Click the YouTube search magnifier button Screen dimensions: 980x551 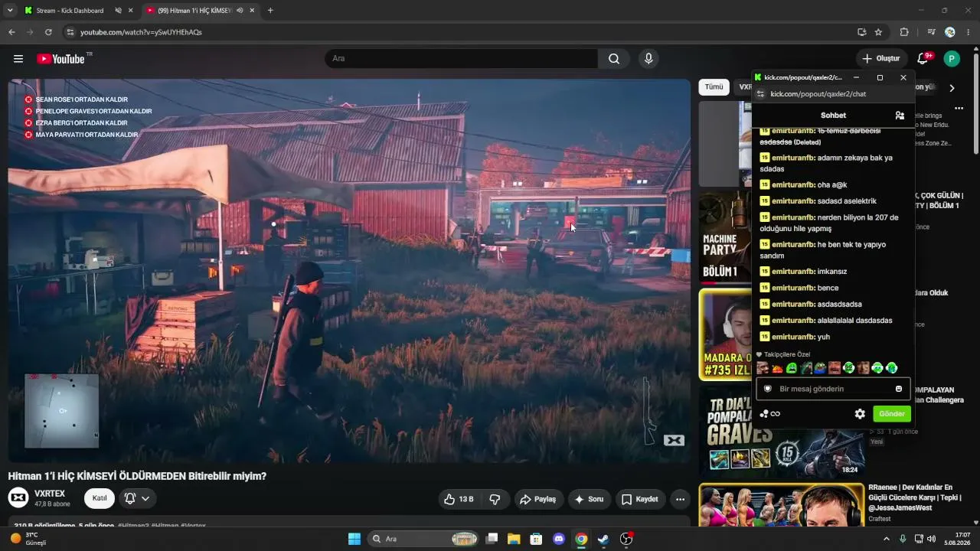click(614, 59)
